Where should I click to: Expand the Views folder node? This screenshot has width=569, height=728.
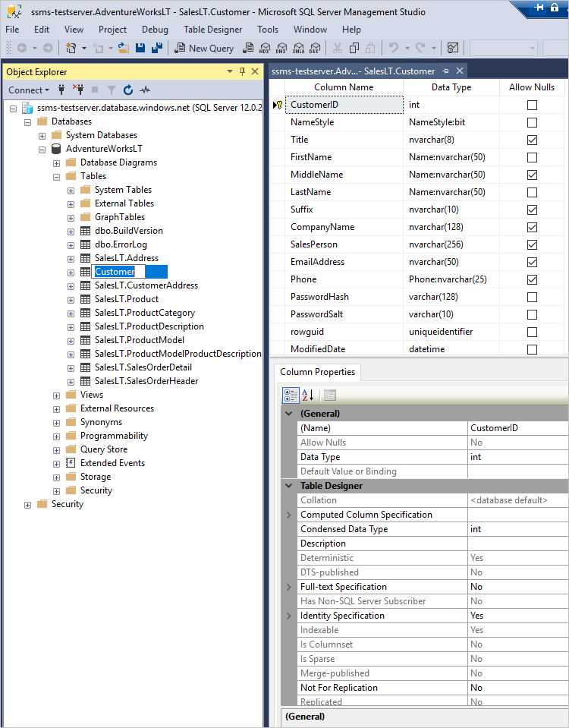(56, 396)
